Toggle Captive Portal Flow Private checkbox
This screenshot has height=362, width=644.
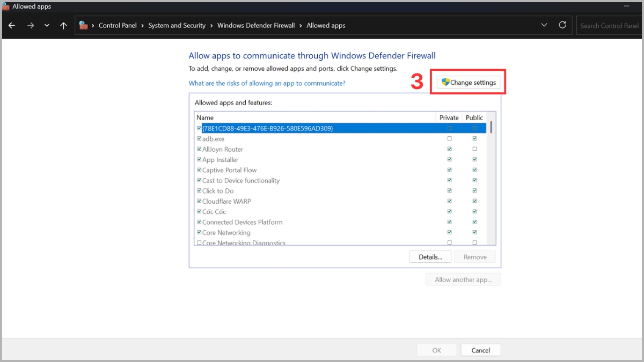click(449, 170)
